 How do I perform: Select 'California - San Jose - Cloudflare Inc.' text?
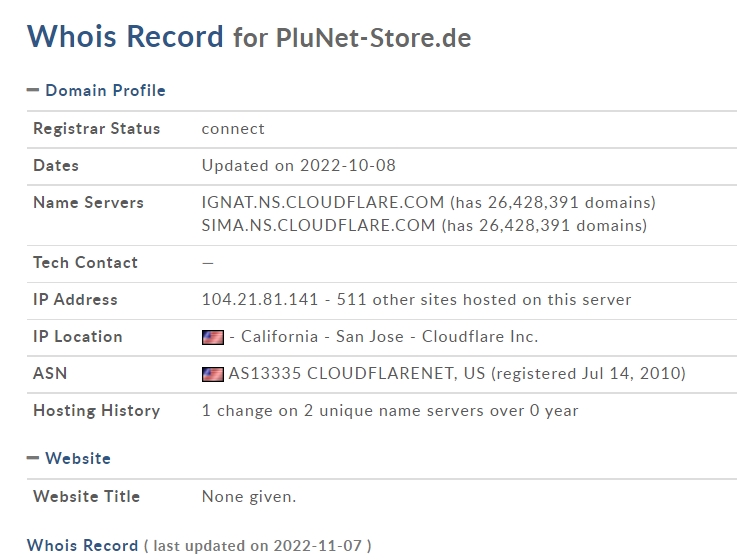point(389,337)
